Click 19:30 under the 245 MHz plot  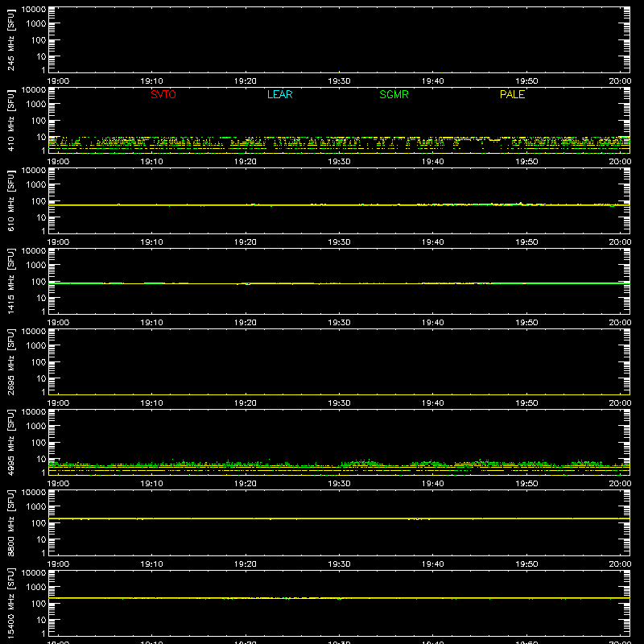pyautogui.click(x=339, y=81)
